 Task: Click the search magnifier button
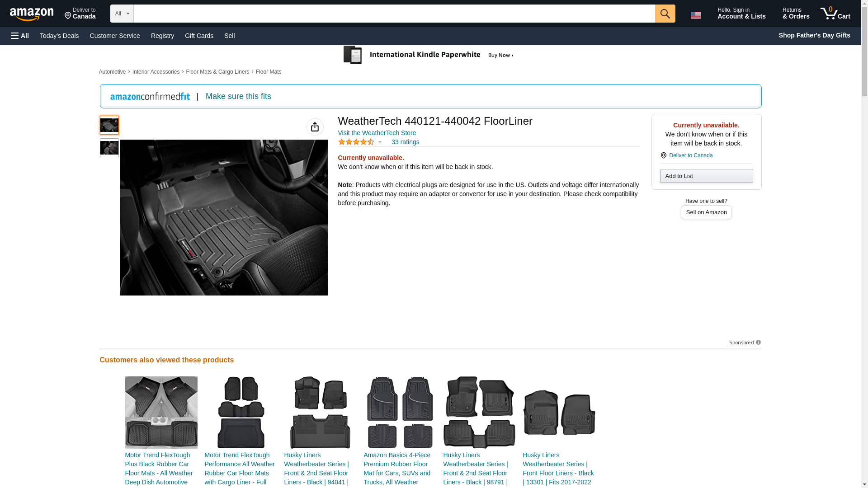pyautogui.click(x=665, y=14)
